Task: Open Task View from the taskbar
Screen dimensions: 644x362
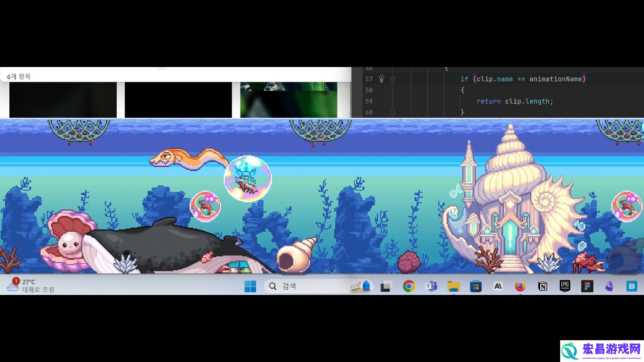Action: click(x=386, y=286)
